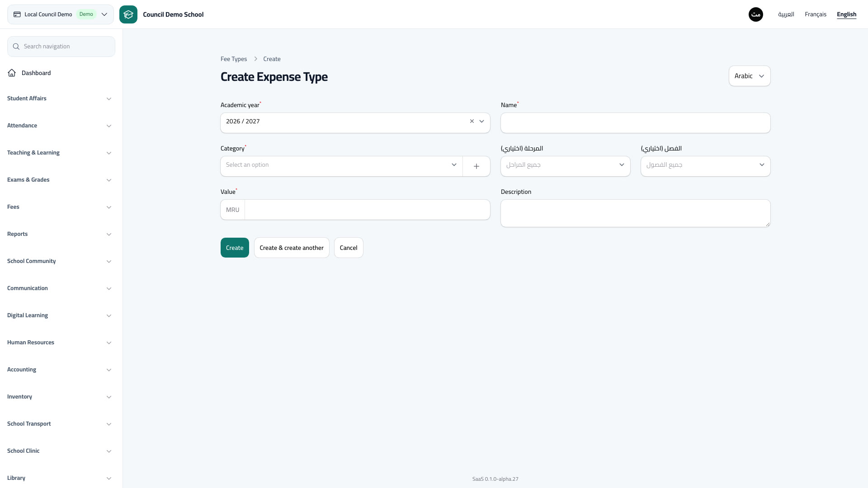Expand the Digital Learning group
The width and height of the screenshot is (868, 488).
59,315
